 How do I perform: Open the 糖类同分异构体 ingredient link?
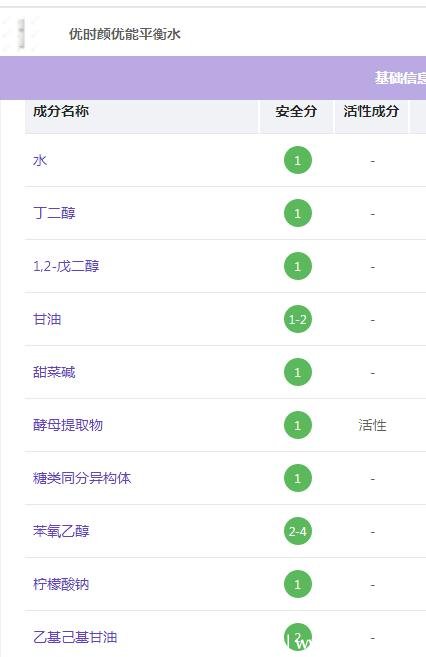[x=82, y=478]
